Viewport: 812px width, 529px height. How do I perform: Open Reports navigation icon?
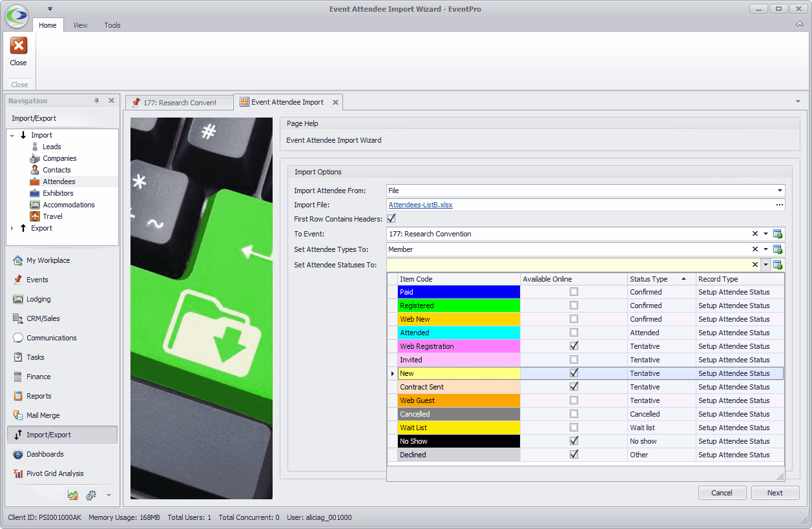pyautogui.click(x=18, y=396)
